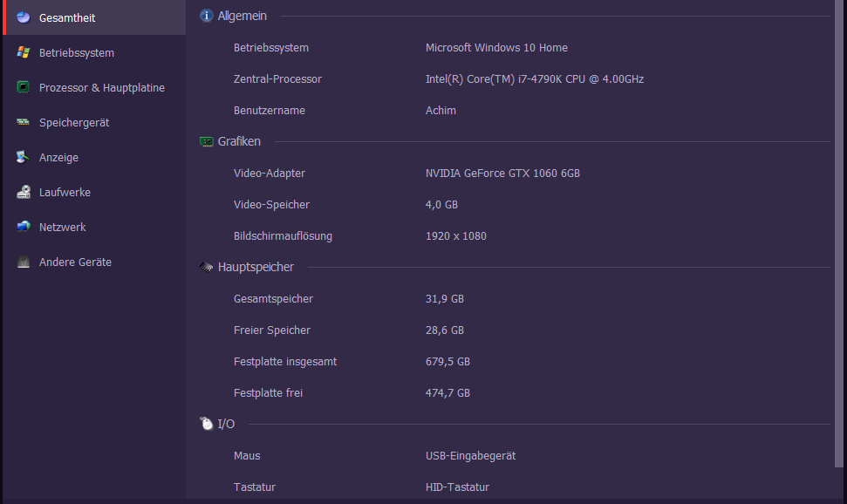
Task: Click the Grafiken graphics card icon
Action: [x=207, y=141]
